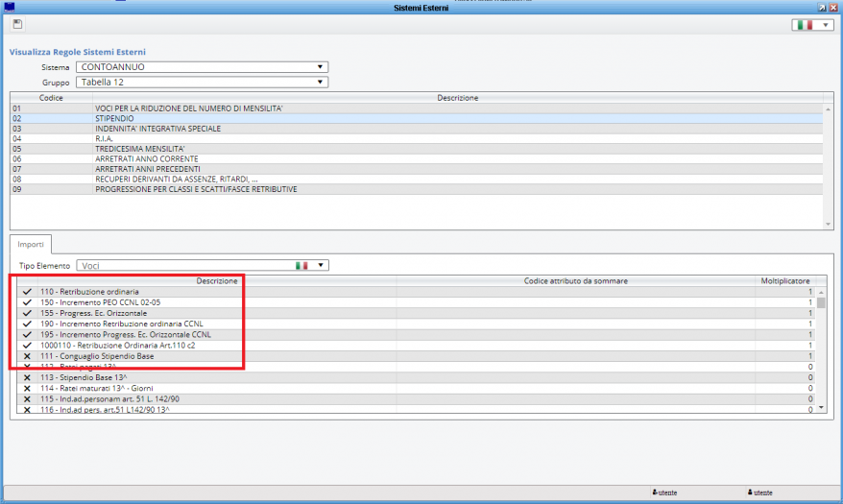Click the second utente status bar entry
This screenshot has height=504, width=843.
(x=759, y=492)
